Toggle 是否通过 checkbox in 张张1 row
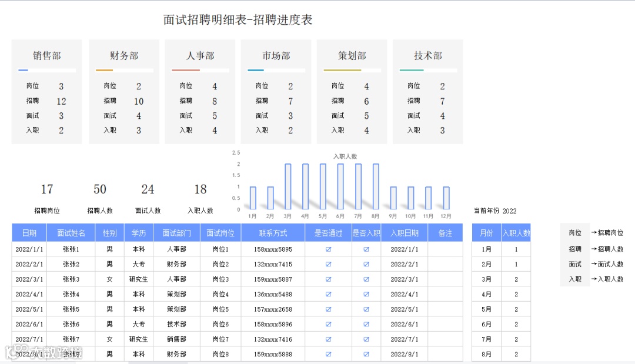The width and height of the screenshot is (635, 364). pos(329,249)
